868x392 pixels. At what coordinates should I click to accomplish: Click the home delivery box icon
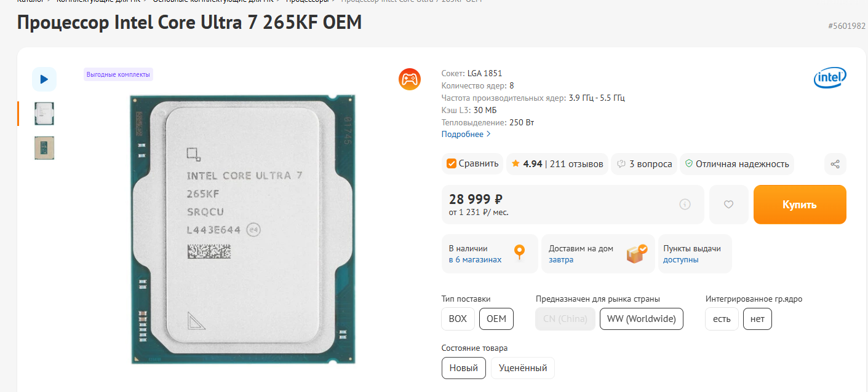click(x=637, y=253)
